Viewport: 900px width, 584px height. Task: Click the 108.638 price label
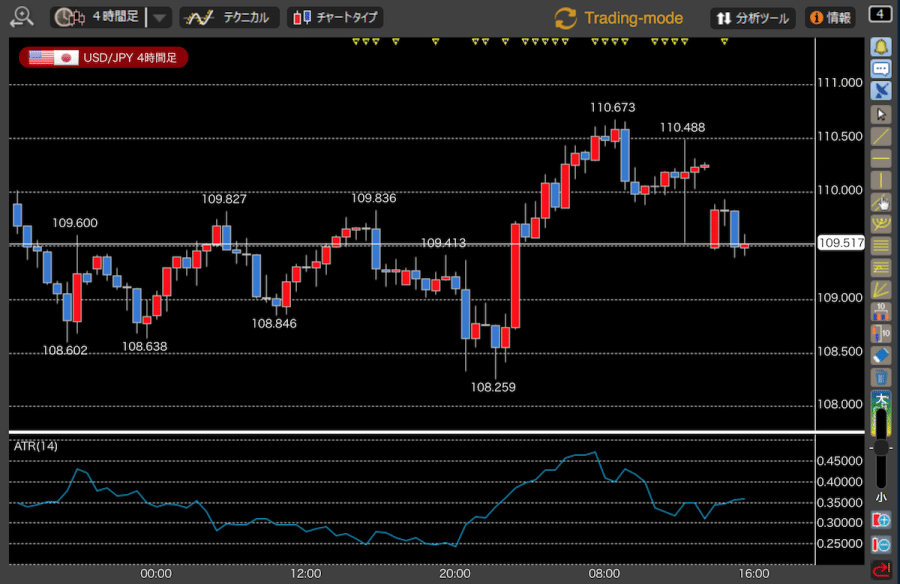tap(145, 346)
